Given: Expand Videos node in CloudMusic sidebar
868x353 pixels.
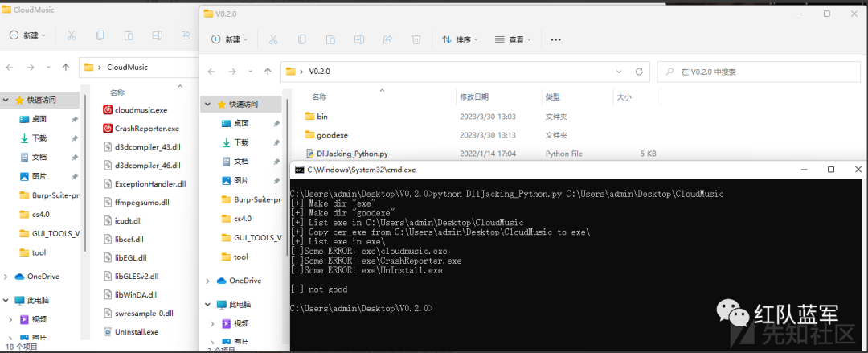Looking at the screenshot, I should [x=10, y=319].
